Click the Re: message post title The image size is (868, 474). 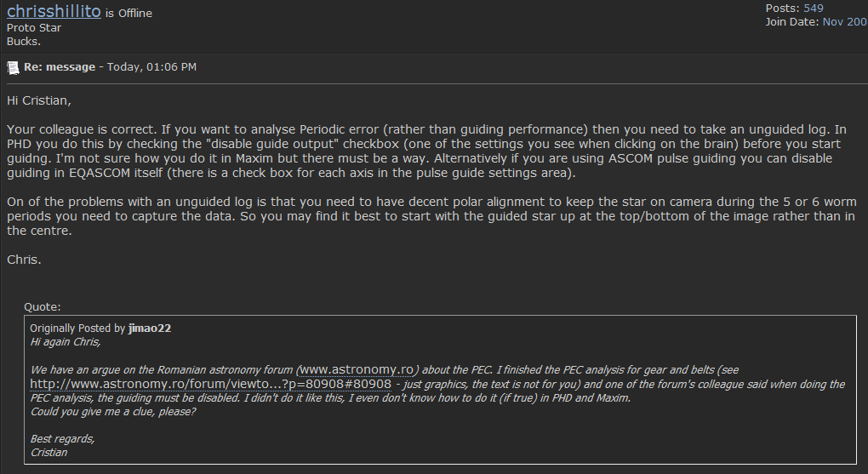pyautogui.click(x=60, y=67)
